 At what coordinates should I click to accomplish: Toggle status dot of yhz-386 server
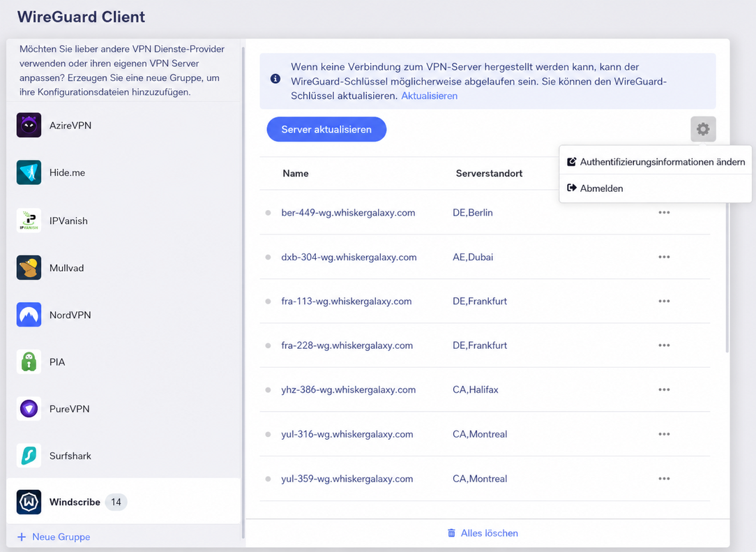point(268,390)
